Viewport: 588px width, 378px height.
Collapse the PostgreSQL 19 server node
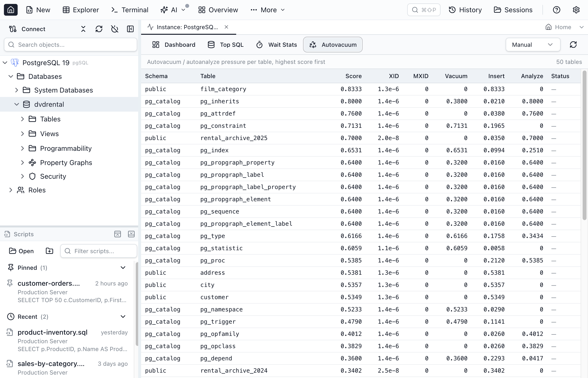(5, 63)
